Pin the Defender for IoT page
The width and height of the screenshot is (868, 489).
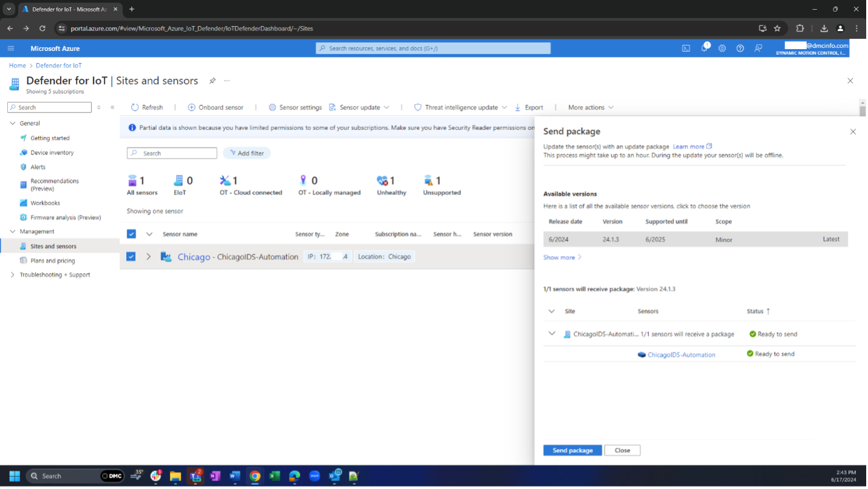(x=212, y=81)
